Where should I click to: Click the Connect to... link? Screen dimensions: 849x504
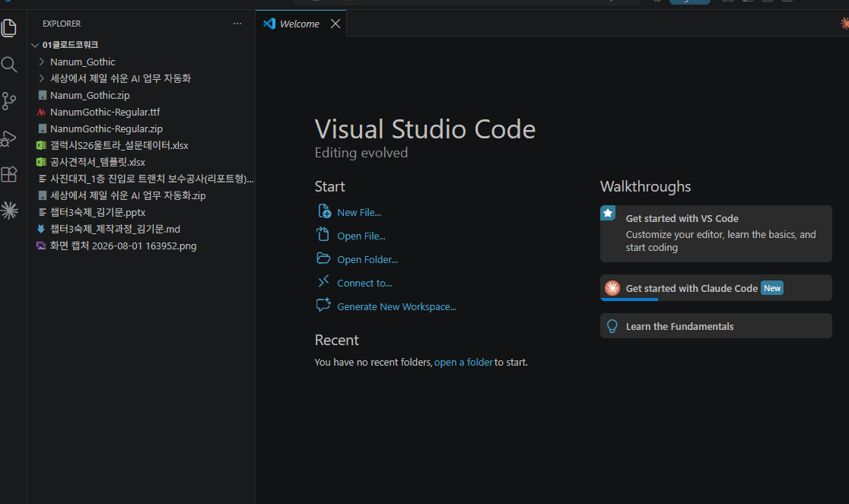pyautogui.click(x=364, y=284)
